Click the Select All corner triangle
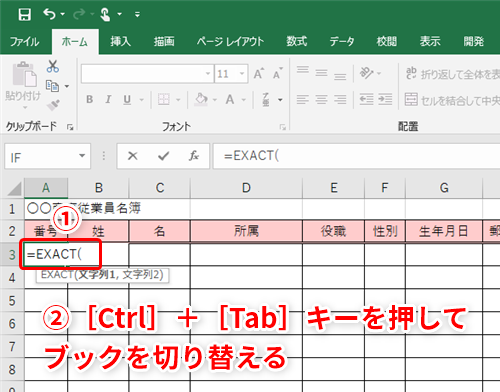Image resolution: width=500 pixels, height=392 pixels. coord(14,188)
